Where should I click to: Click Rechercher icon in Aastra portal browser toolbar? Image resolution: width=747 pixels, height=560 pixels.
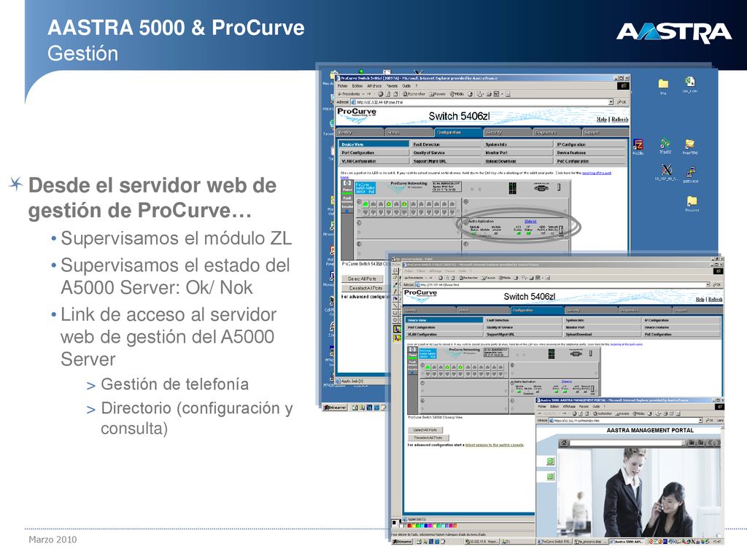pyautogui.click(x=602, y=414)
